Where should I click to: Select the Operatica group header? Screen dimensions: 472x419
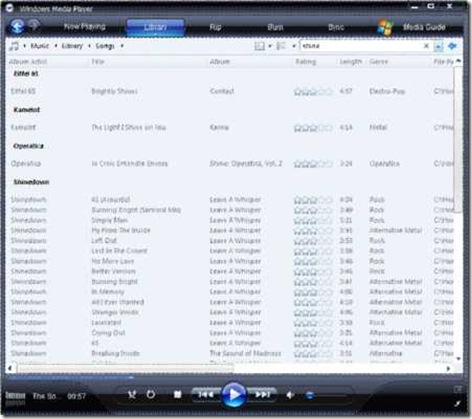point(29,146)
